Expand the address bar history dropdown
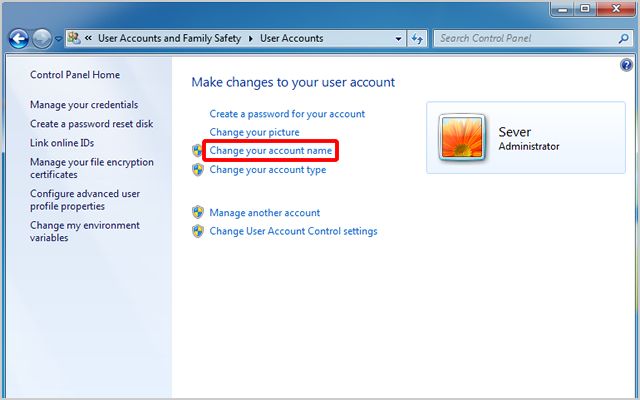 pos(397,39)
